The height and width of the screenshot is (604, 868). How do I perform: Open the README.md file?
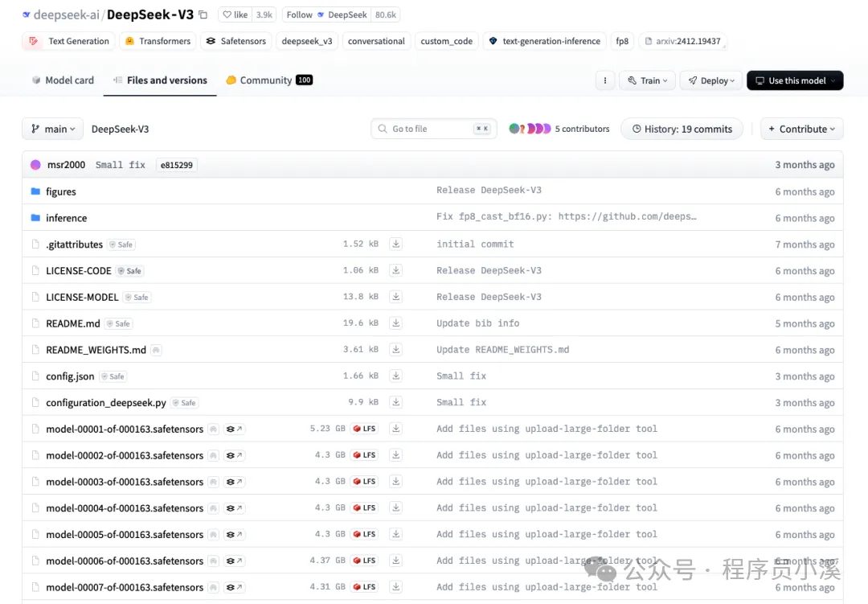(72, 323)
